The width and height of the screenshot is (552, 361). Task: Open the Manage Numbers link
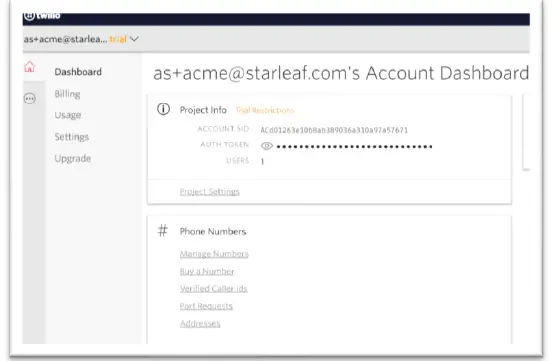click(x=214, y=254)
